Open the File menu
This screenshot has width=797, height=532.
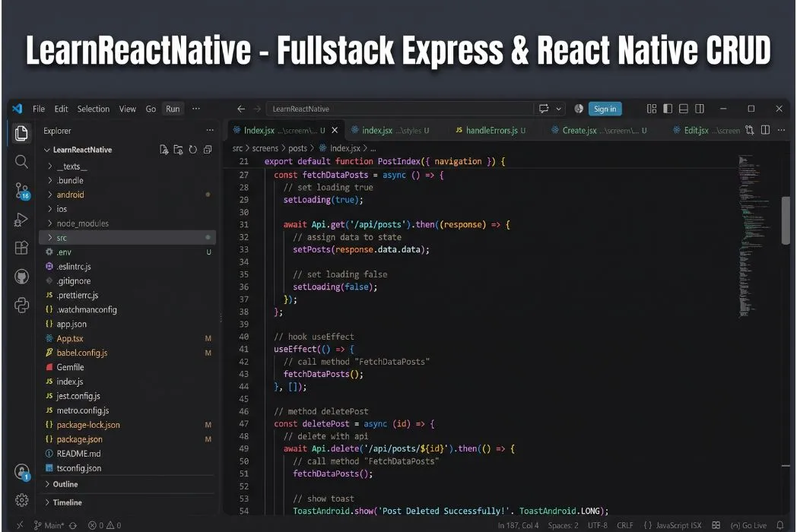pos(39,109)
